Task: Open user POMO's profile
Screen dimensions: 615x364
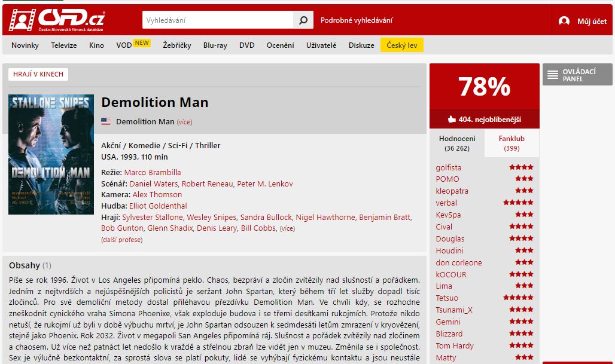Action: [447, 179]
